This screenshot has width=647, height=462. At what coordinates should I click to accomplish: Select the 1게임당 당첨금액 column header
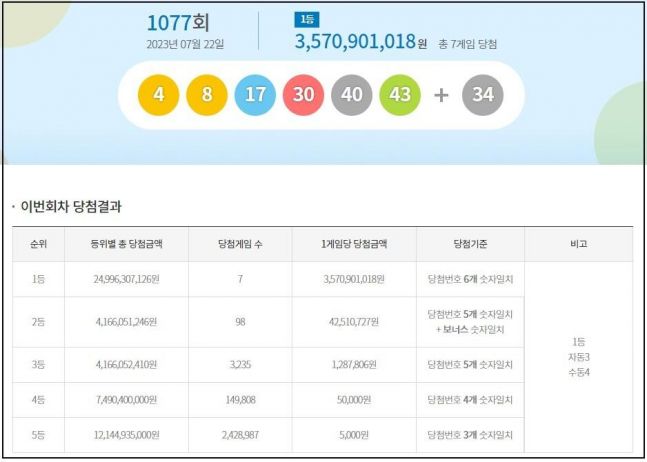[x=356, y=244]
